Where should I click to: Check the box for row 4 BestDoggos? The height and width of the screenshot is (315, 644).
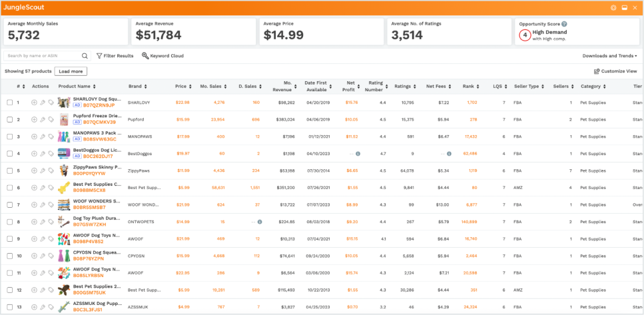pos(9,154)
